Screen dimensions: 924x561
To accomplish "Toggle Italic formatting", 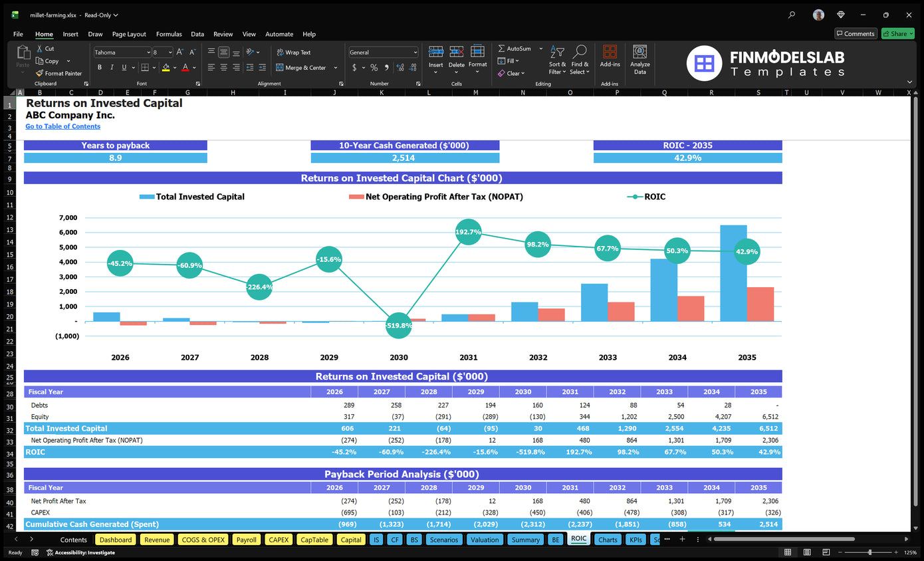I will pos(112,67).
